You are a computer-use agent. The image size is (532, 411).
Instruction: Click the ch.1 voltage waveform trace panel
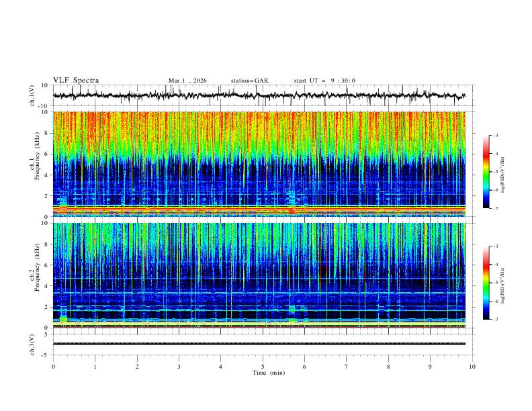click(263, 95)
